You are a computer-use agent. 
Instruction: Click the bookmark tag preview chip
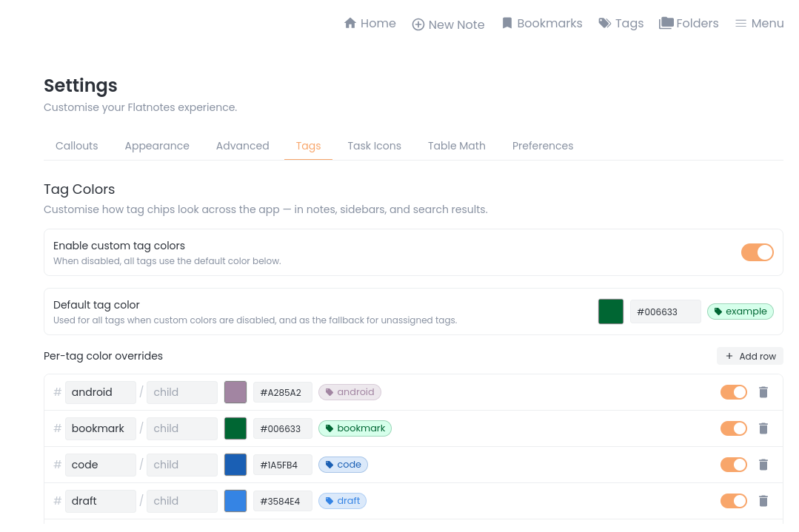(x=355, y=428)
